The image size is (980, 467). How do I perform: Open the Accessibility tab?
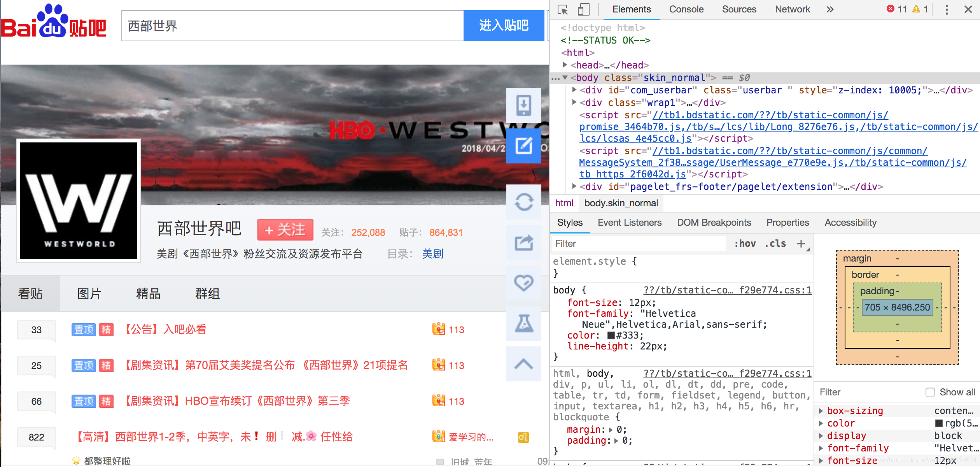pyautogui.click(x=850, y=223)
